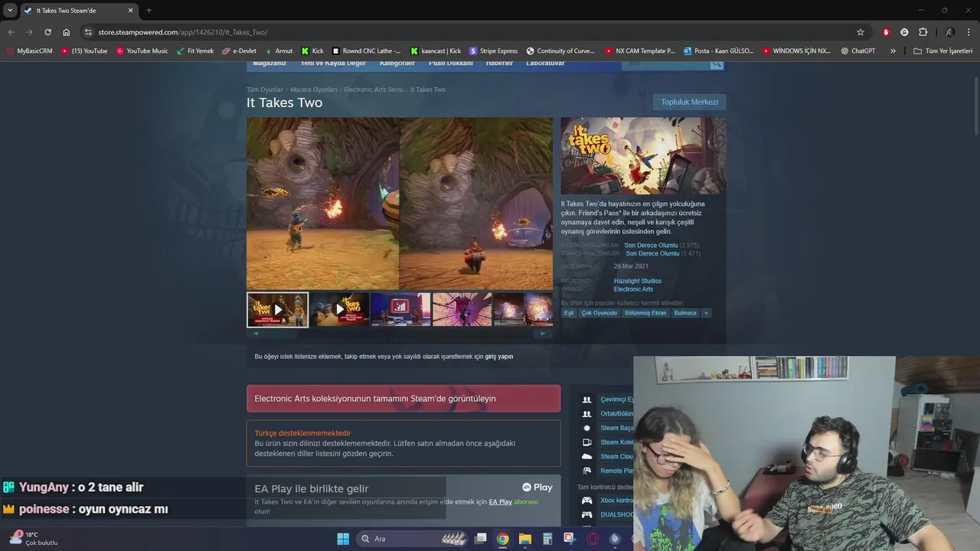Bookmark this page with star icon
Image resolution: width=980 pixels, height=551 pixels.
coord(861,32)
